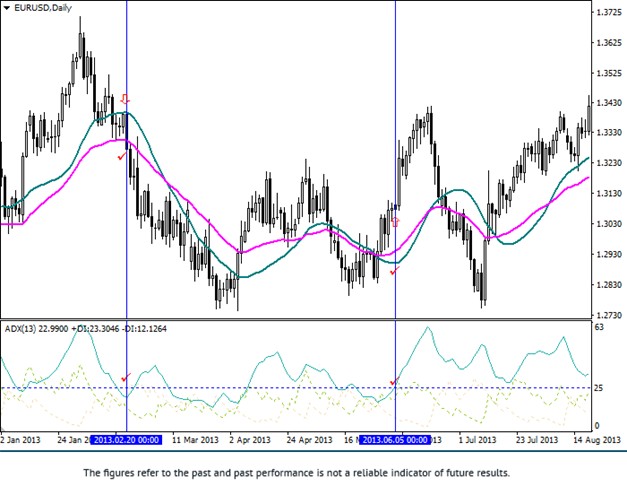This screenshot has height=495, width=627.
Task: Select the ADX(13) indicator label text
Action: (x=86, y=329)
